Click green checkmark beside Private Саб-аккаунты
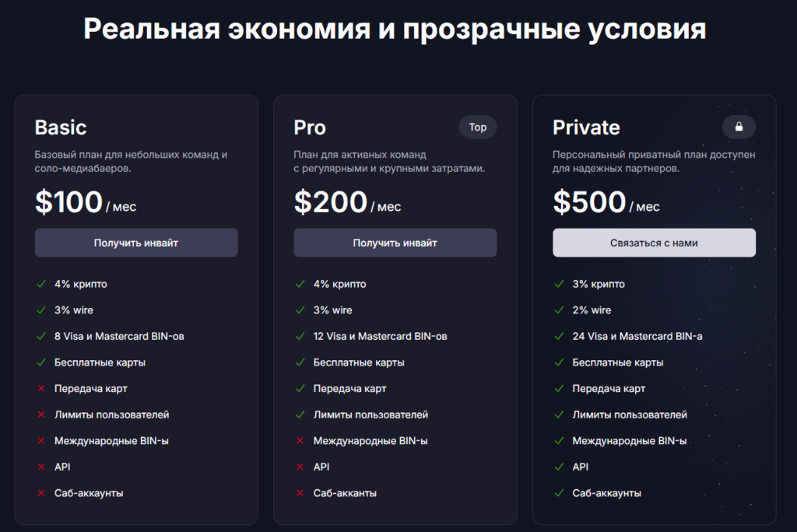The height and width of the screenshot is (532, 797). click(x=559, y=493)
